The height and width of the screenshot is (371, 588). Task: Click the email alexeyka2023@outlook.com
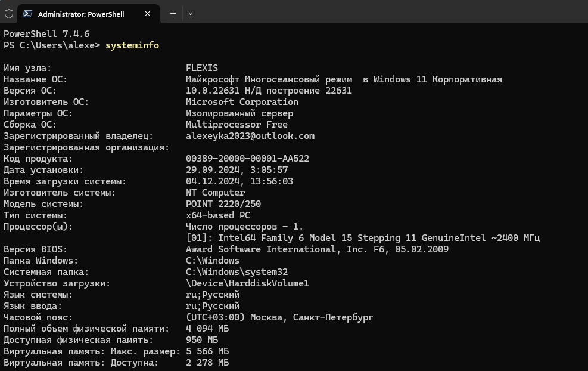pyautogui.click(x=250, y=136)
